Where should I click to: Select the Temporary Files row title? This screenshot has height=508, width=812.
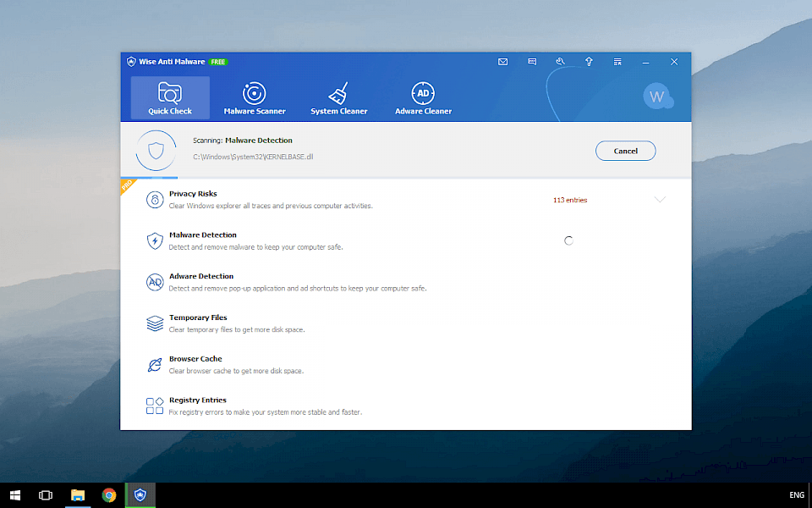(x=198, y=317)
